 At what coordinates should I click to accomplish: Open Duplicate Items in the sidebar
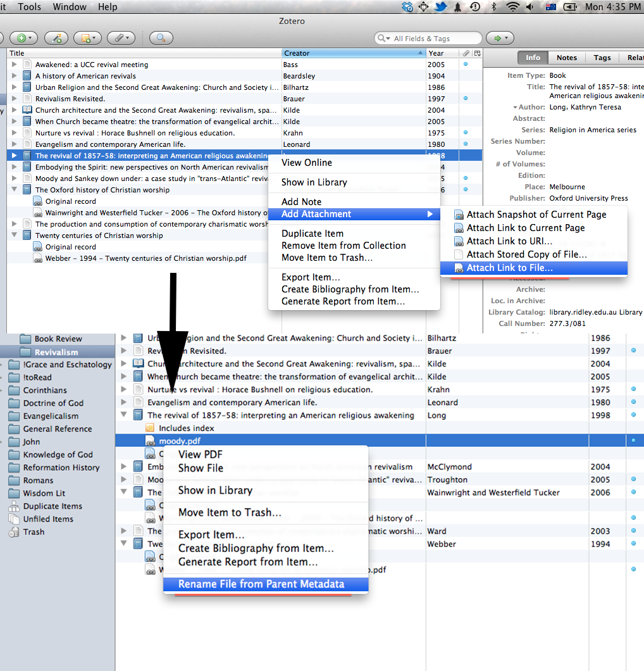[53, 506]
